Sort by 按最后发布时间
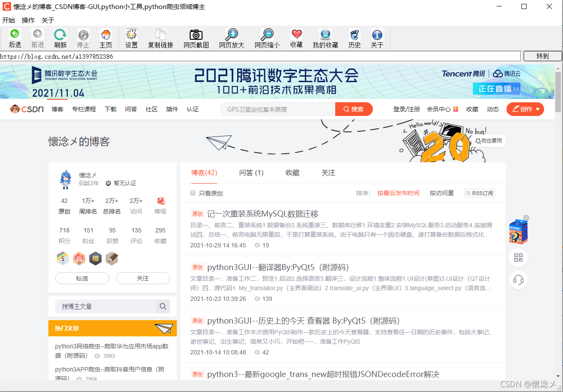This screenshot has width=563, height=392. click(399, 193)
